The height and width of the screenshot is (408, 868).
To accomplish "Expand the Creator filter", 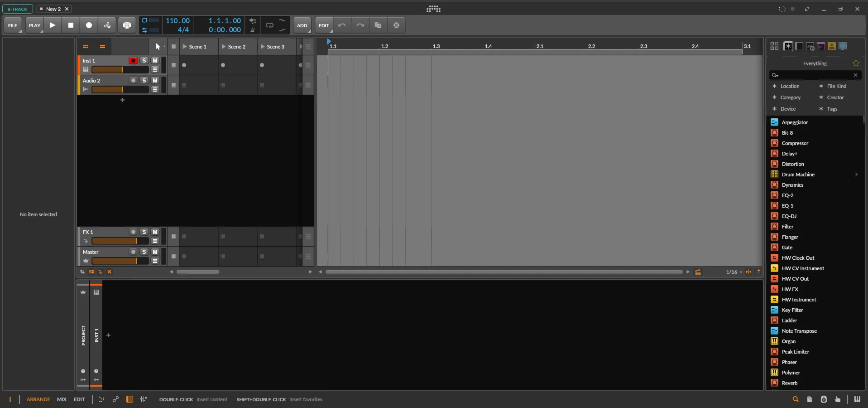I will [x=831, y=97].
